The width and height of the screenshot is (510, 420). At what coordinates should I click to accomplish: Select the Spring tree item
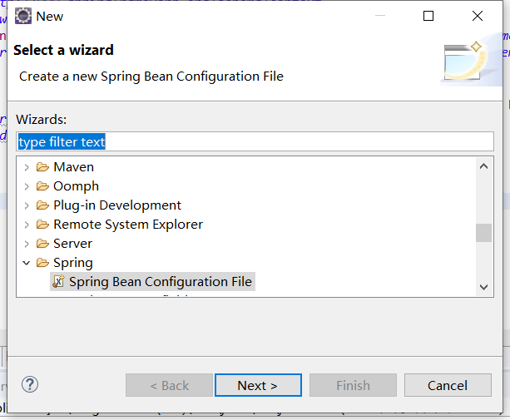(x=73, y=263)
